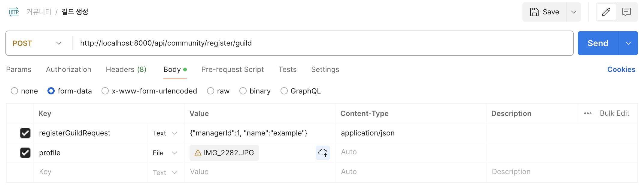Switch to the Headers (8) tab
The height and width of the screenshot is (193, 644).
click(x=126, y=70)
